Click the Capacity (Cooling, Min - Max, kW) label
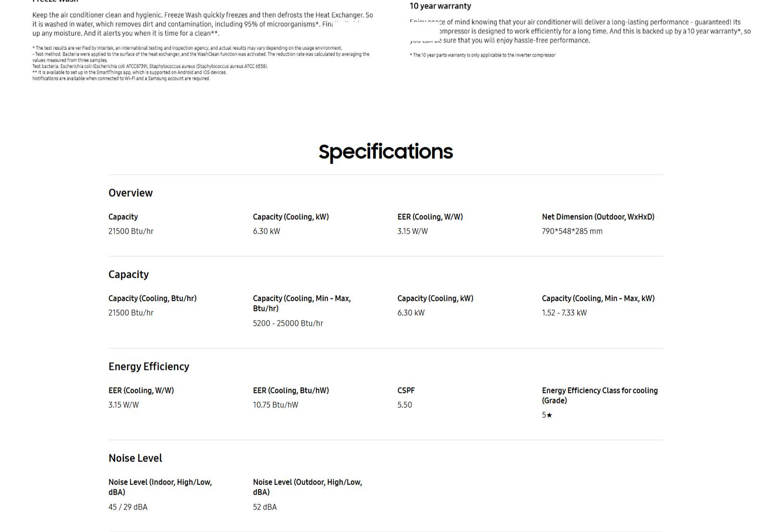This screenshot has height=532, width=772. pos(598,298)
